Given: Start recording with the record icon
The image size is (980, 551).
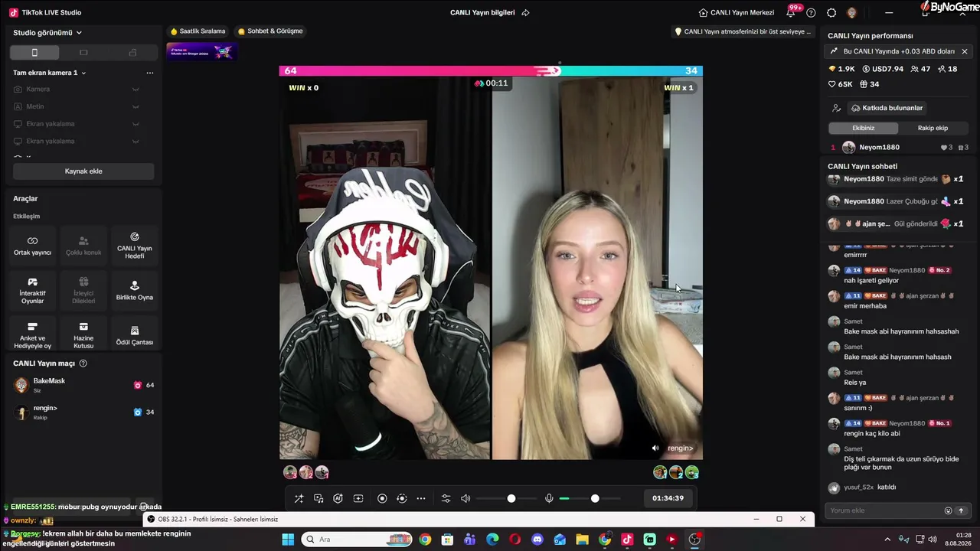Looking at the screenshot, I should 382,498.
